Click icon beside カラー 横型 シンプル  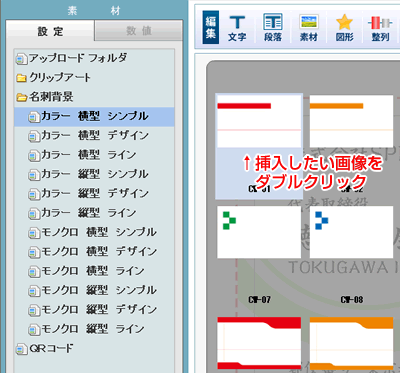coord(34,117)
